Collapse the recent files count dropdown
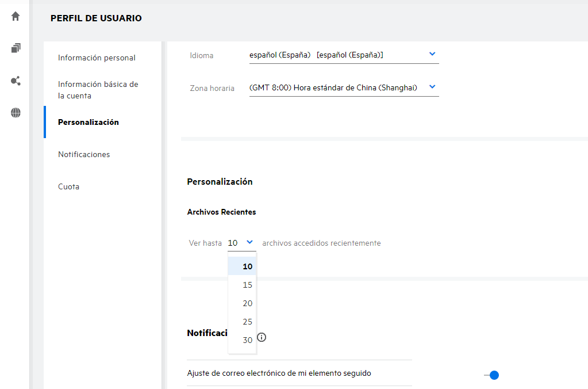 pyautogui.click(x=249, y=243)
